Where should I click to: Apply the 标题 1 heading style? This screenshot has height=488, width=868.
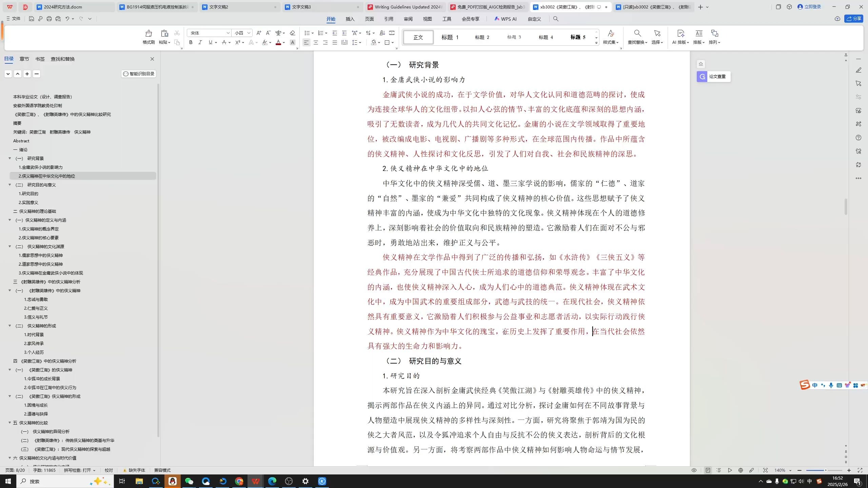pyautogui.click(x=450, y=37)
